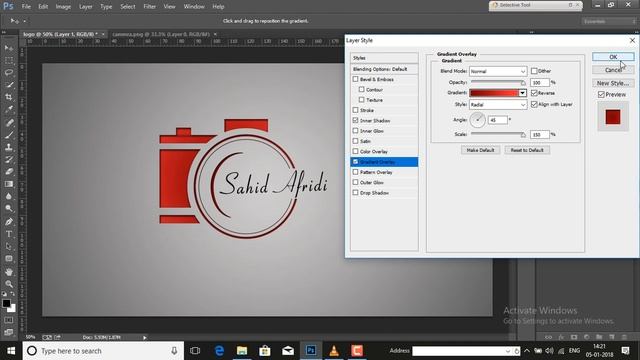The width and height of the screenshot is (640, 360).
Task: Select the History Brush tool
Action: pyautogui.click(x=9, y=159)
